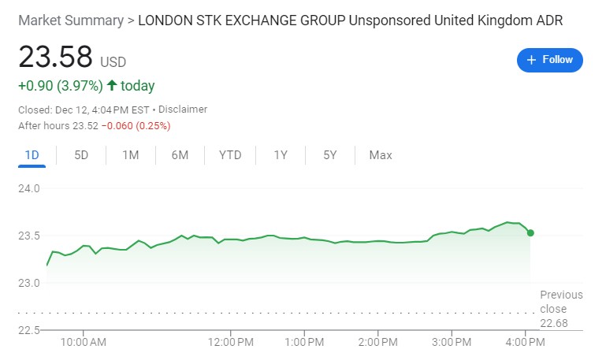Open the Disclaimer link

pos(184,110)
